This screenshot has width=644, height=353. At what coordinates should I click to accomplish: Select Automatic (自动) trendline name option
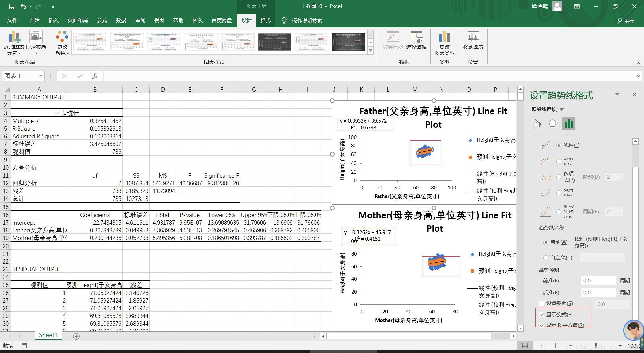(546, 242)
